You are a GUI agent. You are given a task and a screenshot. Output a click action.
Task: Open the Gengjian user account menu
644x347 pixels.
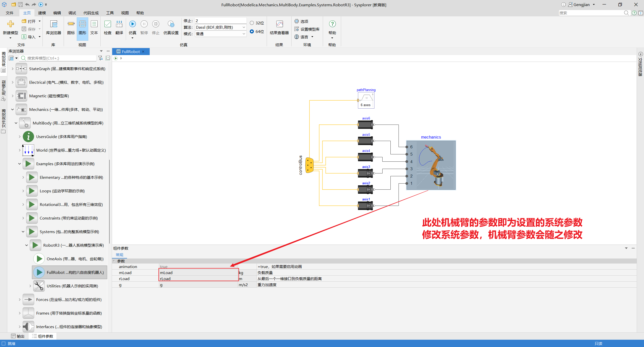pyautogui.click(x=582, y=5)
